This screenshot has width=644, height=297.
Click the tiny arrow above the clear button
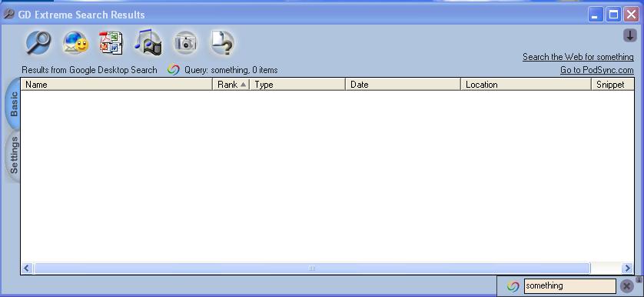(x=639, y=280)
